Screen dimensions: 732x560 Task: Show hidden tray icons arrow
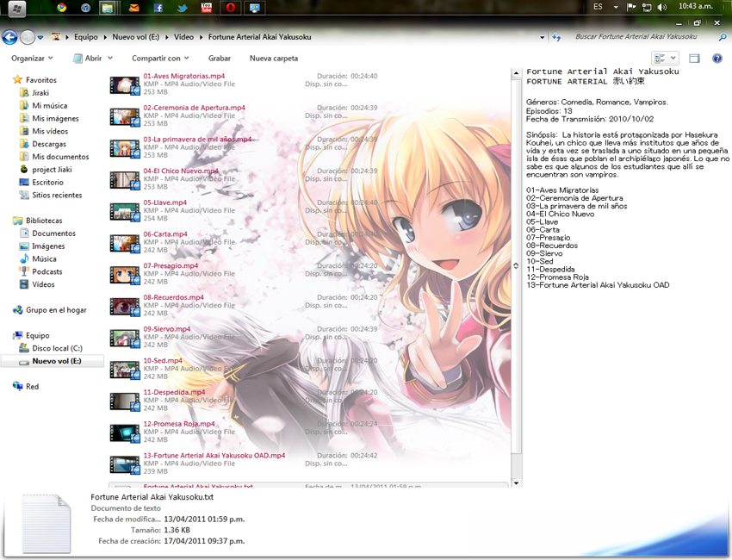616,7
